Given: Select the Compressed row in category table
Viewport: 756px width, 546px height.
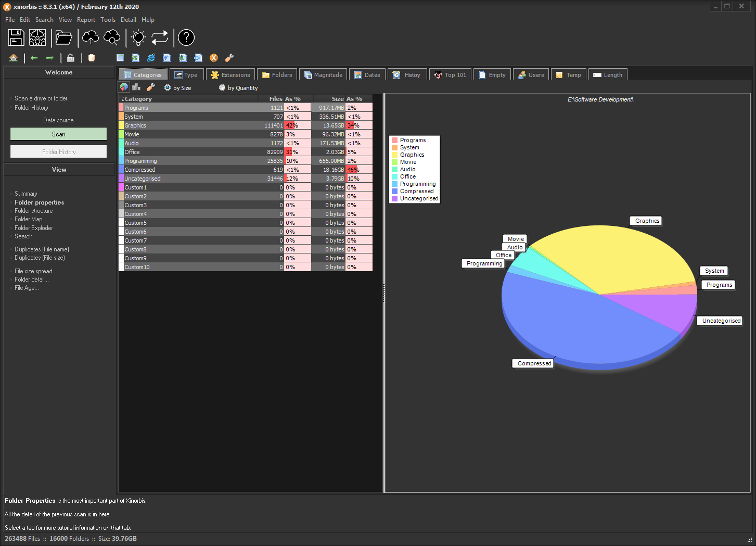Looking at the screenshot, I should click(140, 170).
